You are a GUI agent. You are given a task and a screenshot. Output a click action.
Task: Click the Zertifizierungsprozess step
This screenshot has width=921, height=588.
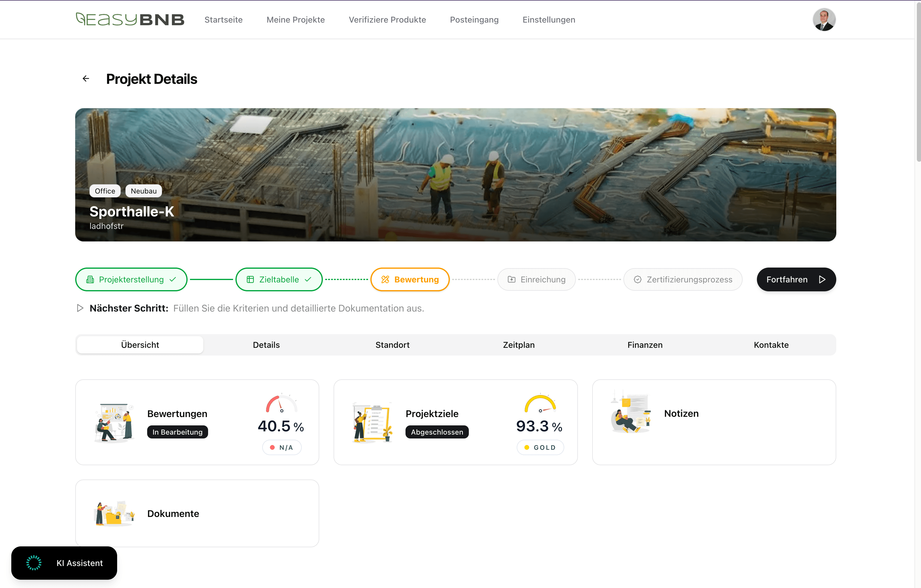click(683, 280)
